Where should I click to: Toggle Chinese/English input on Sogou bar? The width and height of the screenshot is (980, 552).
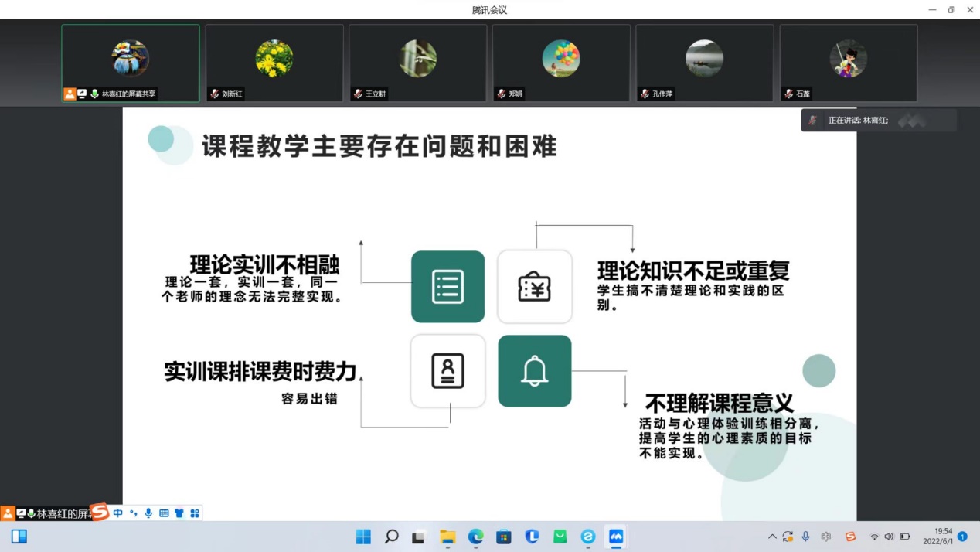pos(117,513)
